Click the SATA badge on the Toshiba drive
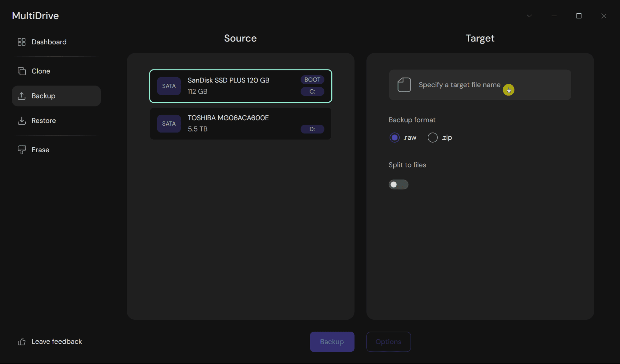This screenshot has width=620, height=364. coord(169,123)
